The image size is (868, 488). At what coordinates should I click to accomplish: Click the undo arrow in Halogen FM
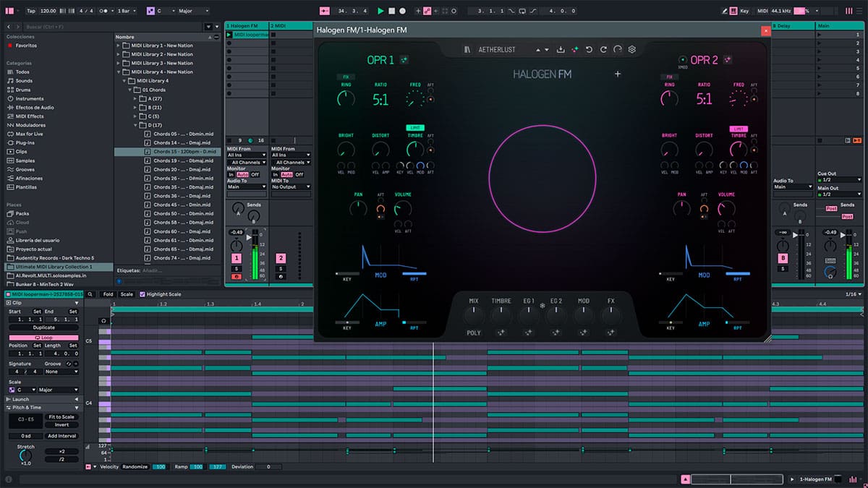pos(590,49)
